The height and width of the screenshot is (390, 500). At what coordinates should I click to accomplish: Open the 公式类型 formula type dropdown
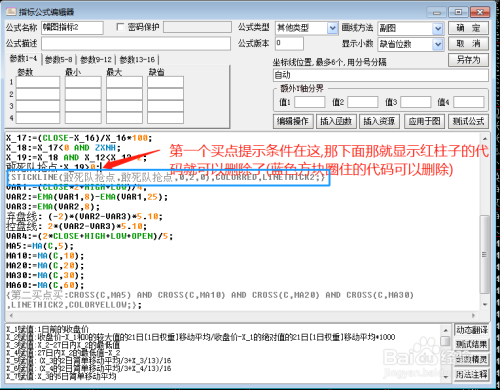[x=332, y=28]
